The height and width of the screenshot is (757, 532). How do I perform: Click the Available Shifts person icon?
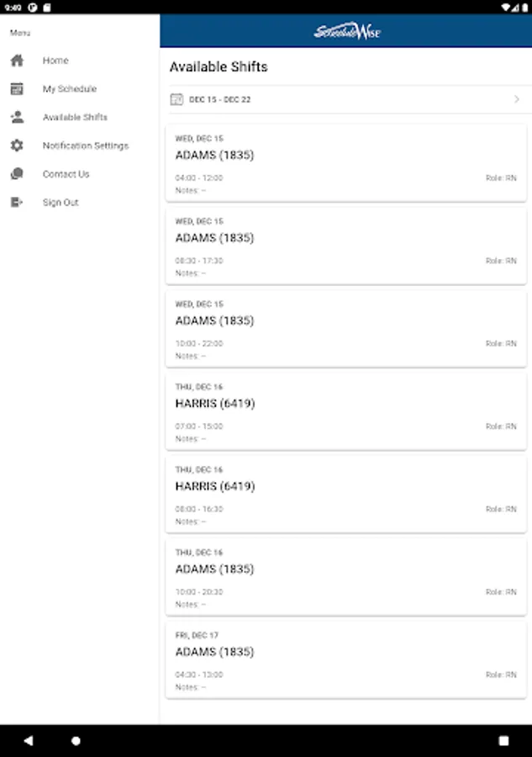click(17, 117)
